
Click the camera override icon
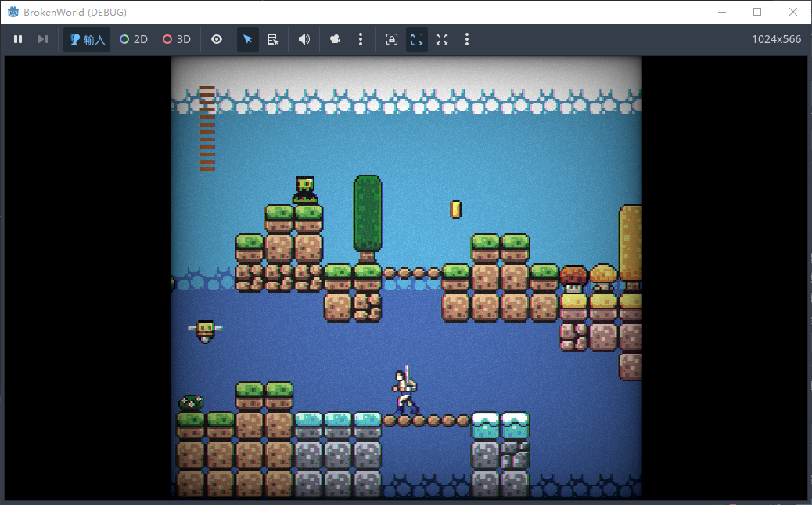tap(336, 39)
